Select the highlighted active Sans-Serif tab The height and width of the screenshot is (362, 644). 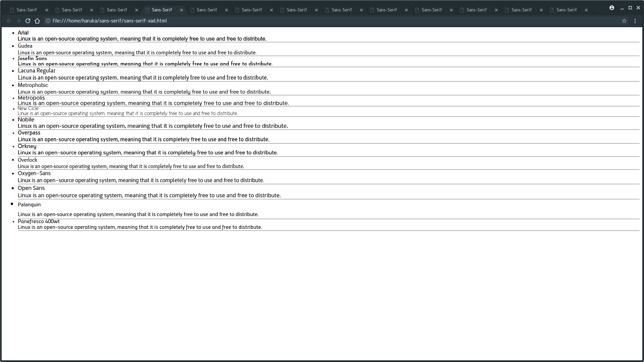tap(164, 10)
